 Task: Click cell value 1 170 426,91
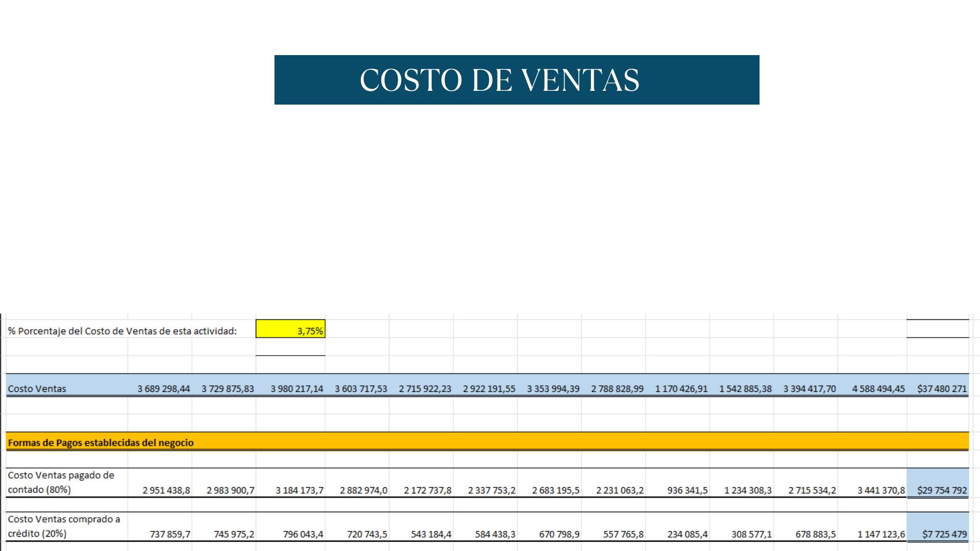point(681,389)
